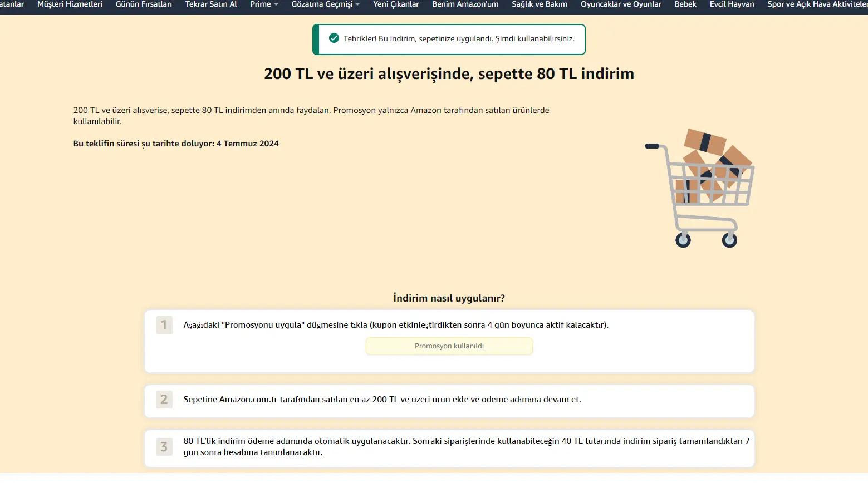
Task: Click the green success checkmark icon
Action: tap(334, 38)
